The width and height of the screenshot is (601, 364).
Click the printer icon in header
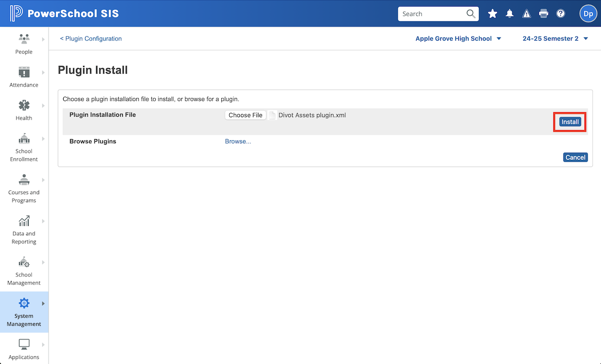(544, 14)
